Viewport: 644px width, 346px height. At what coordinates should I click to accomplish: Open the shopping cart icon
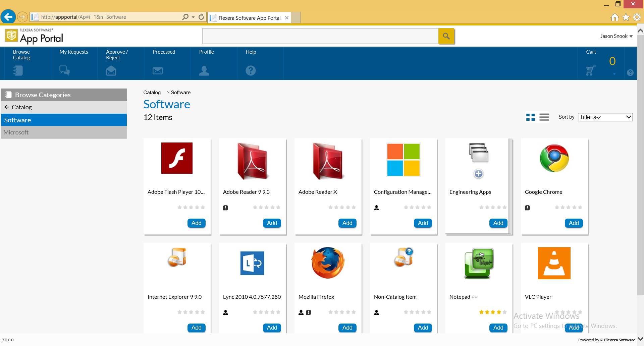pos(591,70)
